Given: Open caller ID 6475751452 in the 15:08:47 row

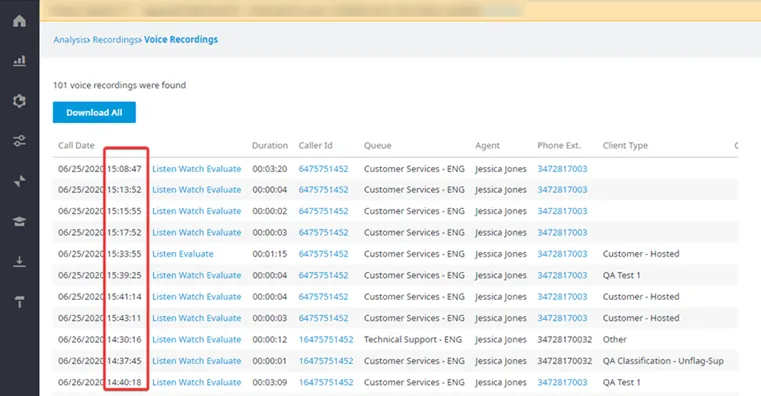Looking at the screenshot, I should point(323,169).
